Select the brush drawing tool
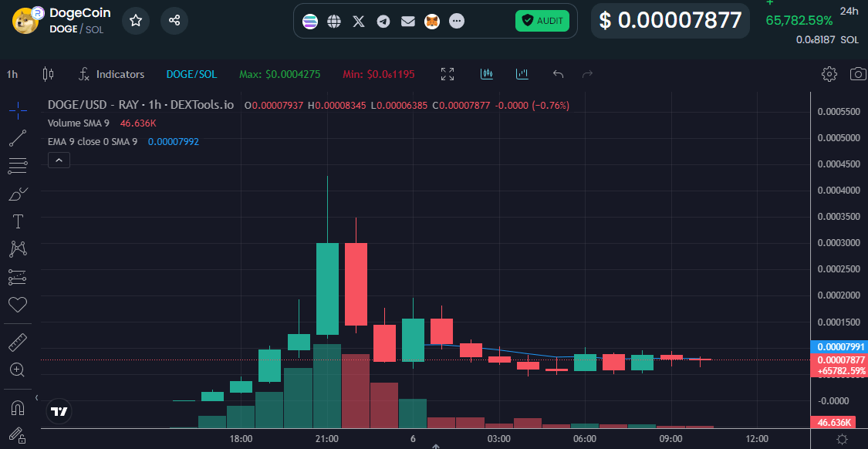Image resolution: width=868 pixels, height=449 pixels. tap(18, 194)
